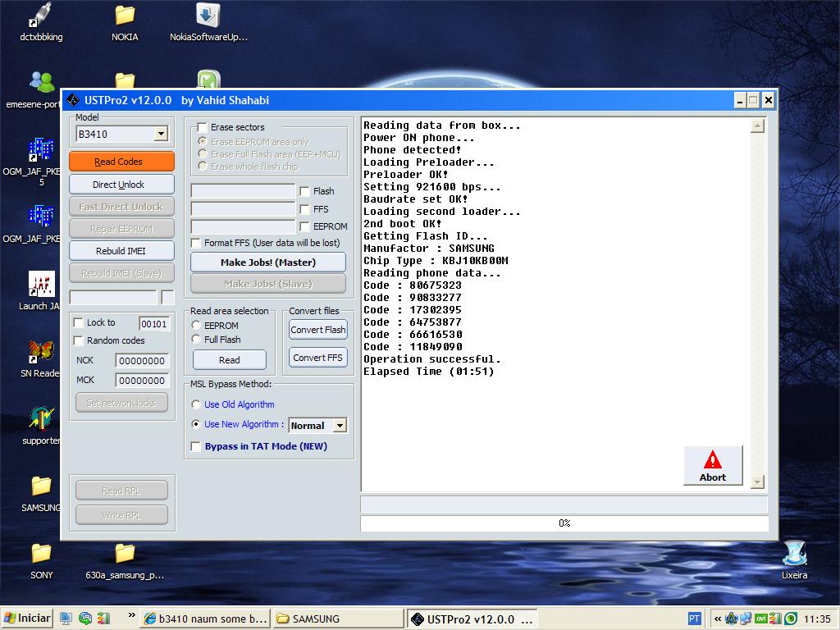Image resolution: width=840 pixels, height=630 pixels.
Task: Select Use New Algorithm radio
Action: point(196,424)
